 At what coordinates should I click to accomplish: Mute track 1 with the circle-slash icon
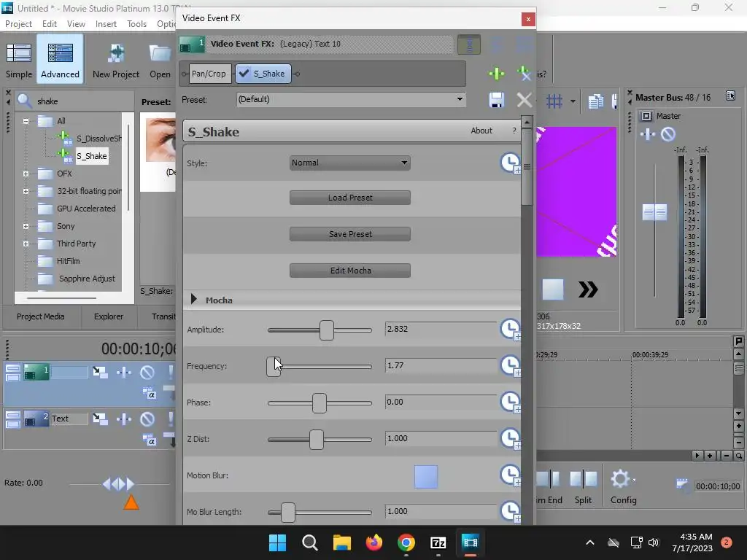coord(147,372)
